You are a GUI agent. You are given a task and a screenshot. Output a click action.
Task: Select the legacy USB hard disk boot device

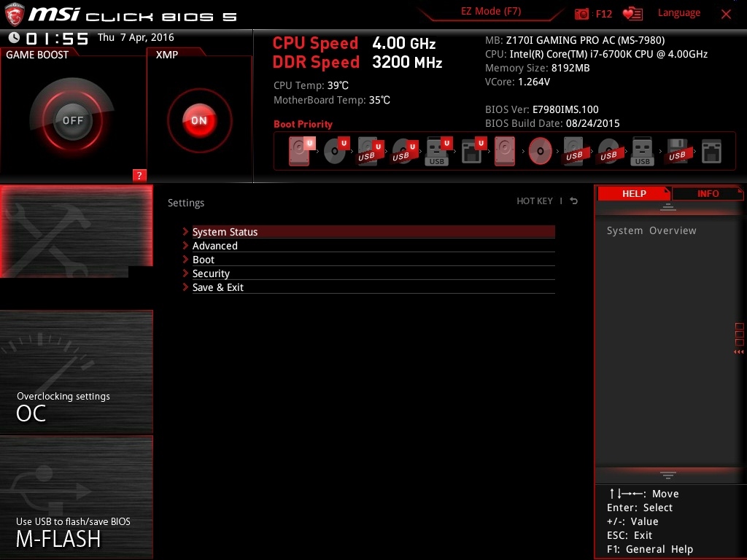click(574, 152)
